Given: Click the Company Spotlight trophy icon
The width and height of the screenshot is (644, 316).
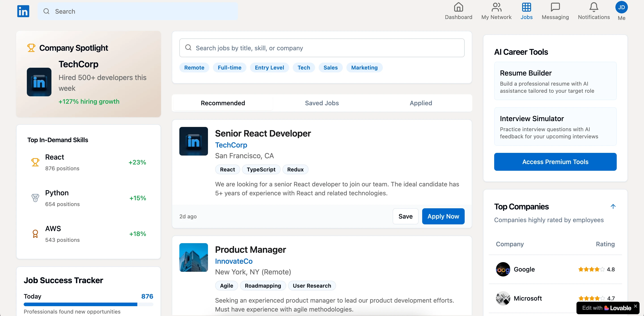Looking at the screenshot, I should [x=31, y=48].
